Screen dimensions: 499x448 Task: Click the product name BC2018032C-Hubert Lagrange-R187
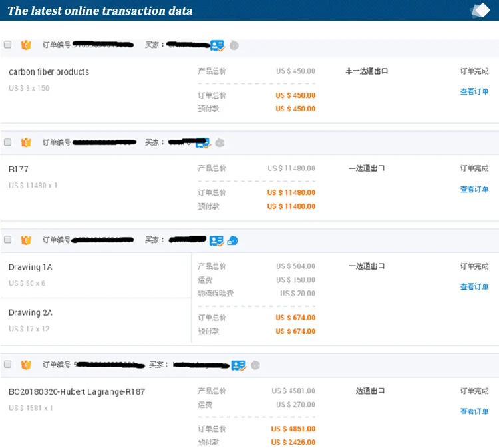tap(77, 392)
